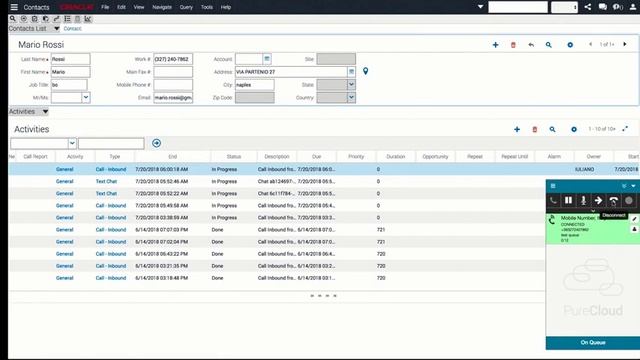The height and width of the screenshot is (360, 640).
Task: Open the Mr/Ms dropdown
Action: coord(86,98)
